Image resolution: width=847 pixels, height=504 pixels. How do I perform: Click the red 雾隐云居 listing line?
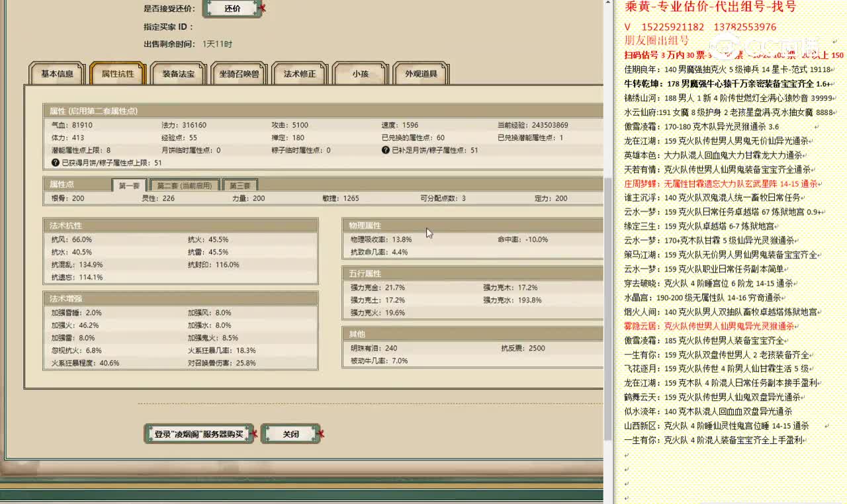click(x=709, y=326)
